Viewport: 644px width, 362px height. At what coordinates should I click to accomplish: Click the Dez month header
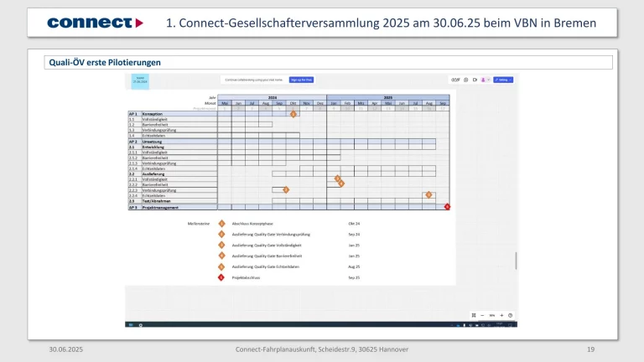pyautogui.click(x=320, y=103)
